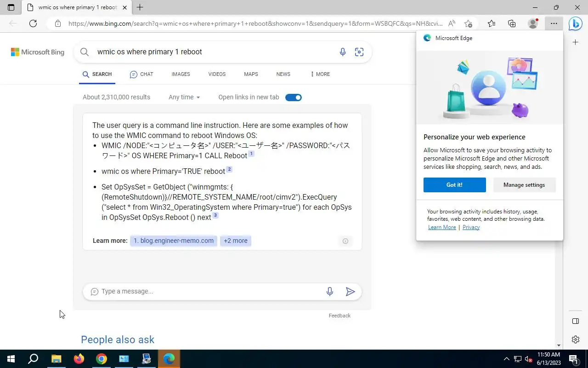588x368 pixels.
Task: Toggle Open links in new tab switch
Action: pyautogui.click(x=294, y=98)
